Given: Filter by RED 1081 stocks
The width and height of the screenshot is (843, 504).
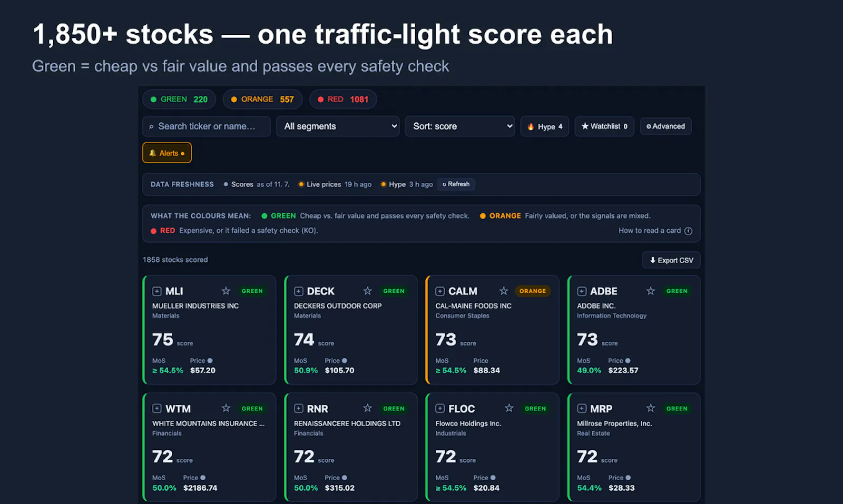Looking at the screenshot, I should tap(343, 99).
